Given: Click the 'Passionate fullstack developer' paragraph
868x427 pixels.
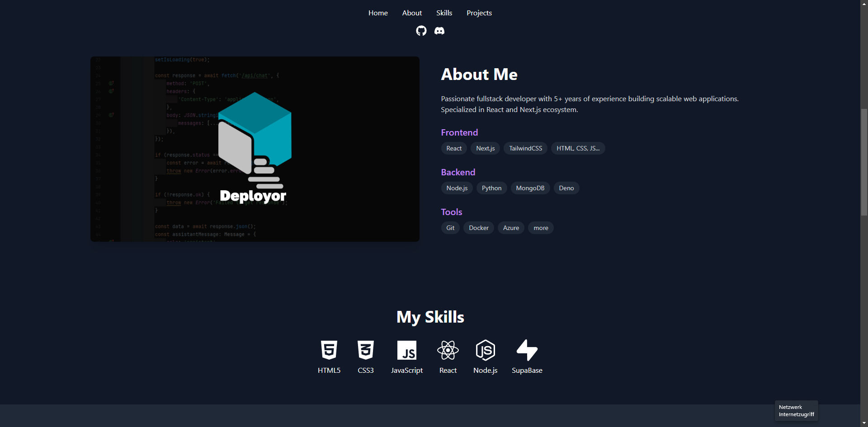Looking at the screenshot, I should pos(590,104).
